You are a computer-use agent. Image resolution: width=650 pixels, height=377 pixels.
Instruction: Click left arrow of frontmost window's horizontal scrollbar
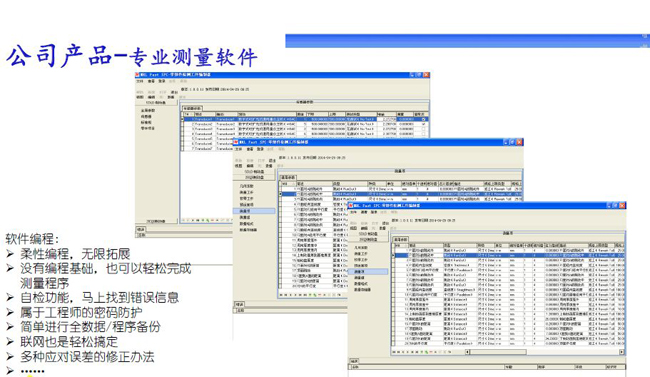(x=467, y=352)
